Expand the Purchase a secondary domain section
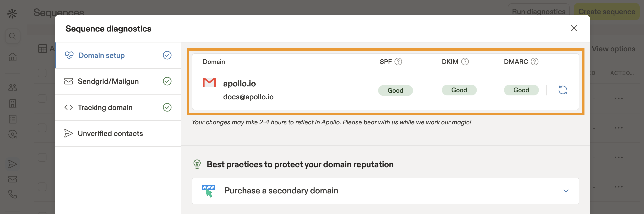Viewport: 644px width, 214px height. pos(566,191)
